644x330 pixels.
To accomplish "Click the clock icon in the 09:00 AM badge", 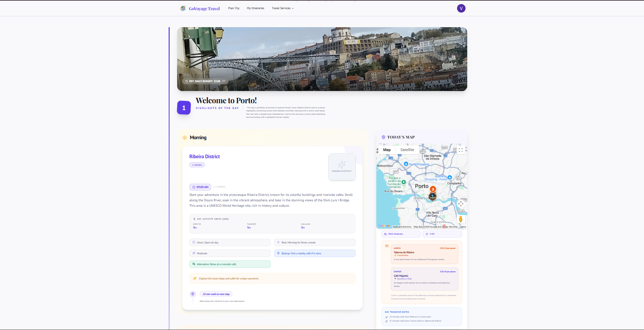I will (193, 187).
